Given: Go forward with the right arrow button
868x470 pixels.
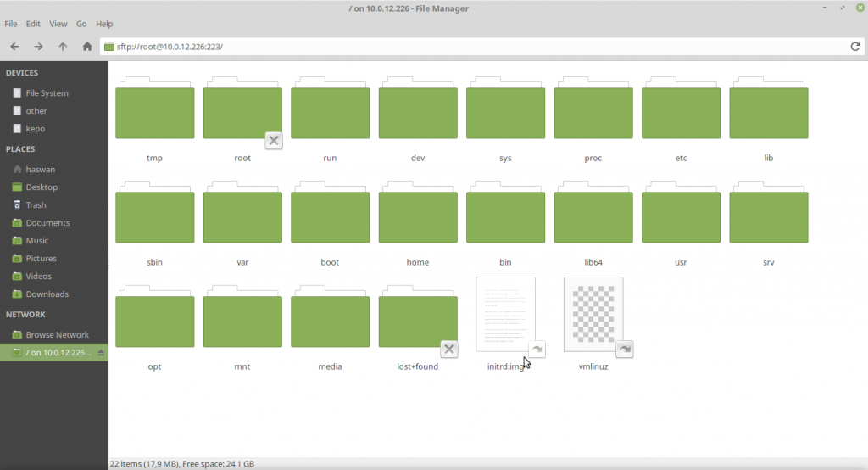Looking at the screenshot, I should click(38, 47).
